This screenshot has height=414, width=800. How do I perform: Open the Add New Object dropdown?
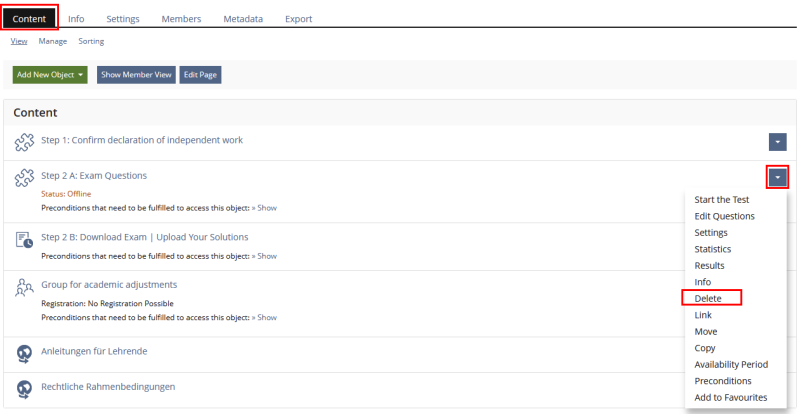(50, 75)
